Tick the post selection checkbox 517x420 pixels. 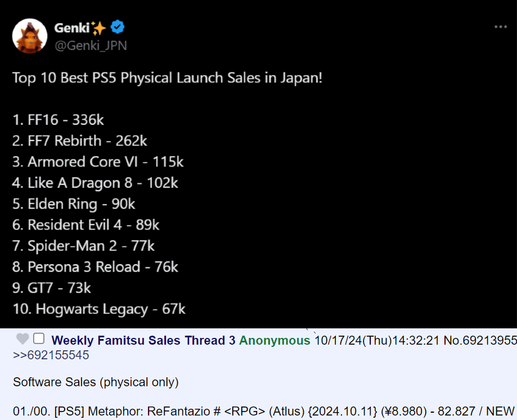coord(39,338)
